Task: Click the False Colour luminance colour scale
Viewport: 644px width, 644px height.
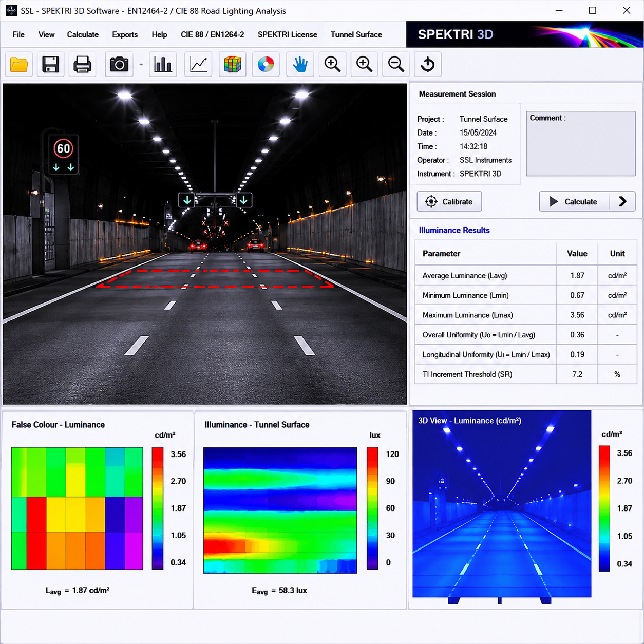Action: (158, 508)
